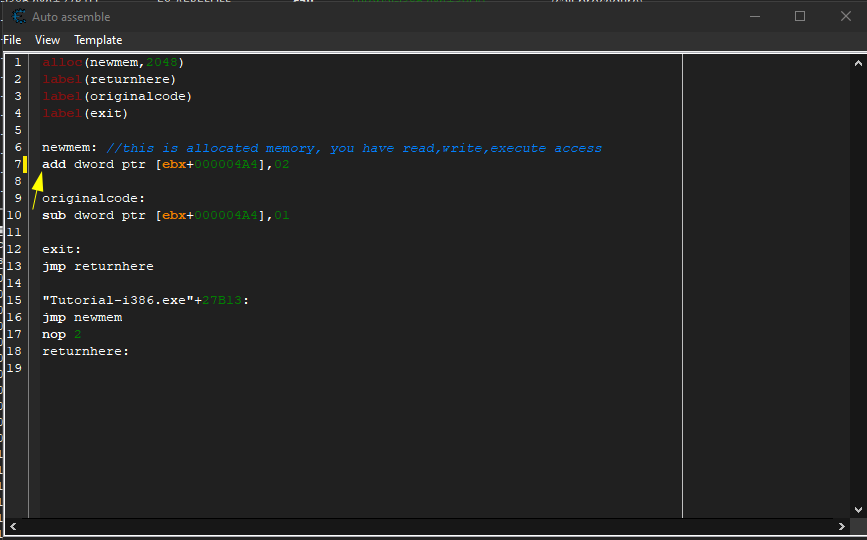Open the File menu
Viewport: 867px width, 540px height.
pyautogui.click(x=12, y=40)
